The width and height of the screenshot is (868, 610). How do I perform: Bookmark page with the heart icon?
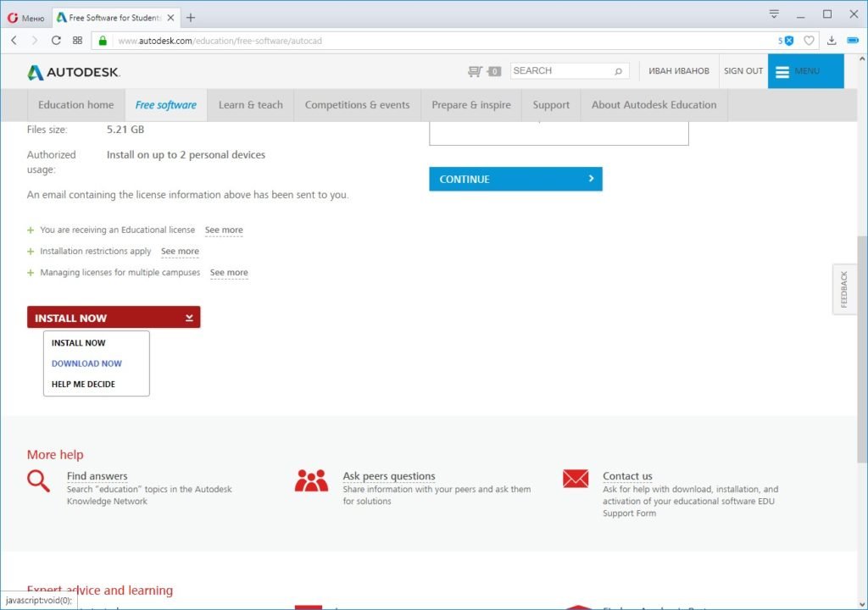tap(809, 41)
